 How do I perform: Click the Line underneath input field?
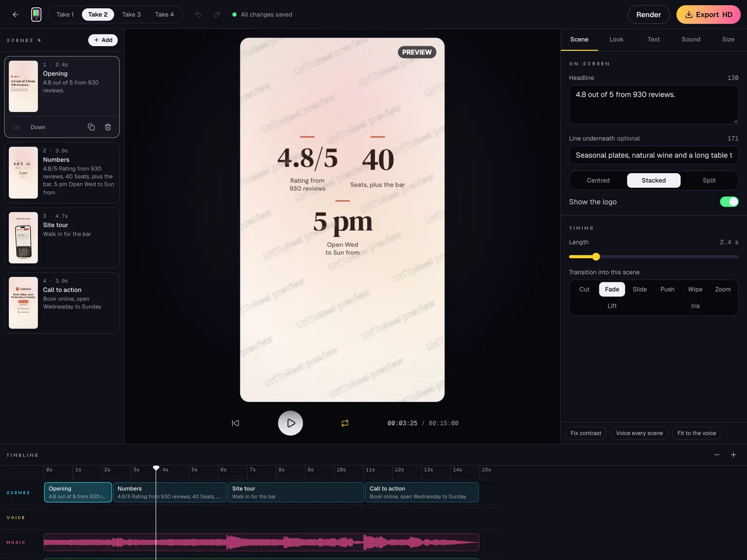click(654, 155)
